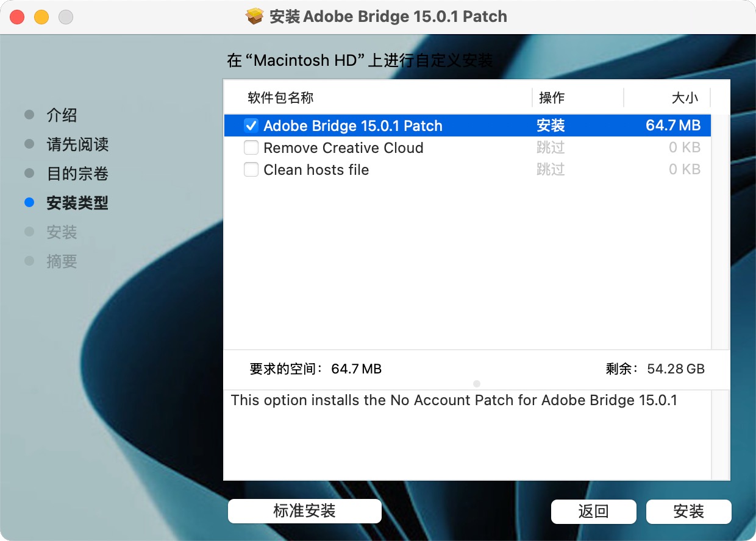Click the 标准安装 button
Viewport: 756px width, 541px height.
[x=304, y=511]
